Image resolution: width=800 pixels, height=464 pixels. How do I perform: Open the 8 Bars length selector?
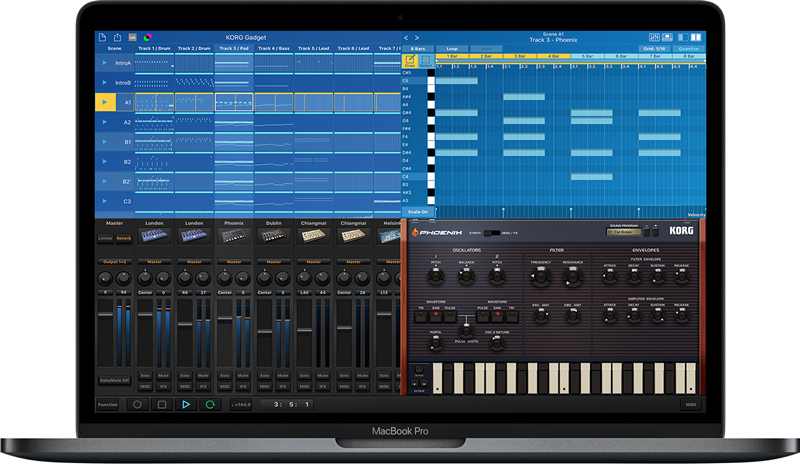418,48
